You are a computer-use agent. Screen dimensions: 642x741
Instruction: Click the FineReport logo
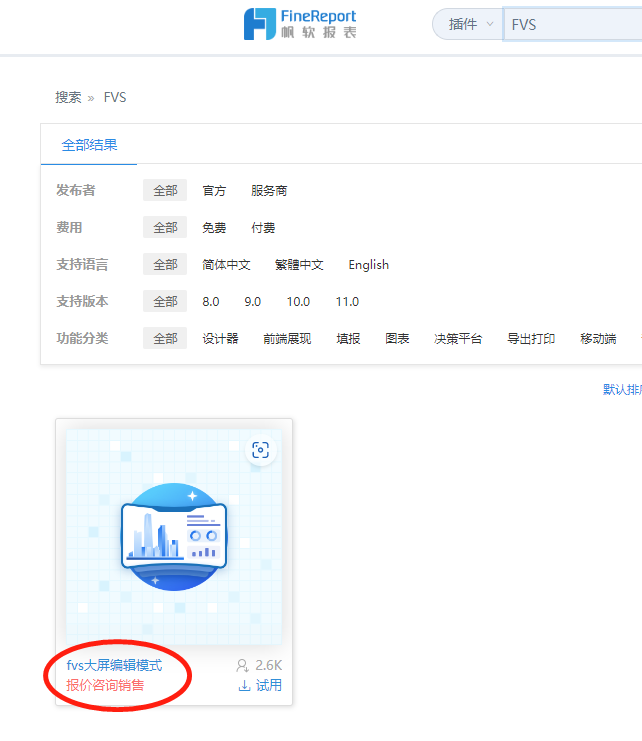coord(300,24)
